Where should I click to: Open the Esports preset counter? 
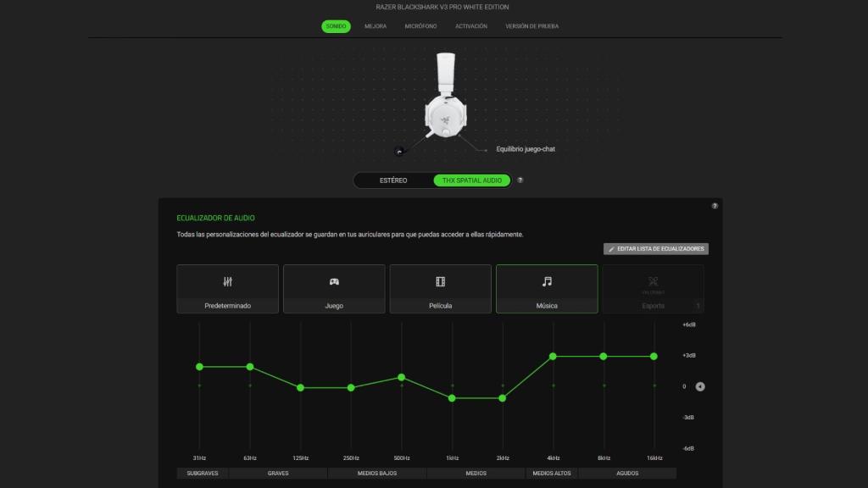point(697,305)
